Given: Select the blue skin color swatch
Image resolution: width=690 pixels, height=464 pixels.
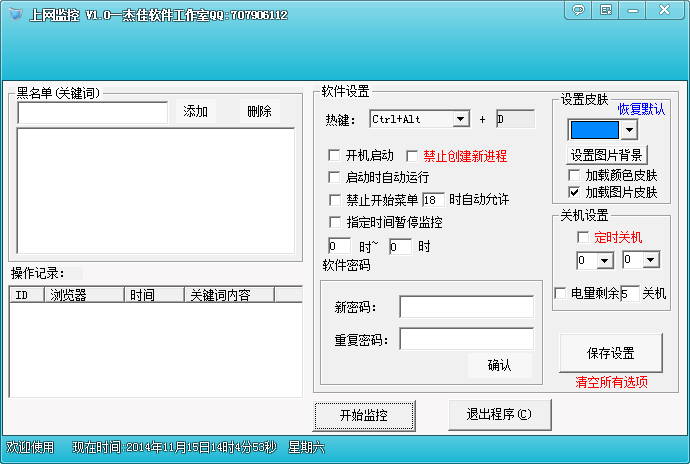Looking at the screenshot, I should (x=594, y=130).
